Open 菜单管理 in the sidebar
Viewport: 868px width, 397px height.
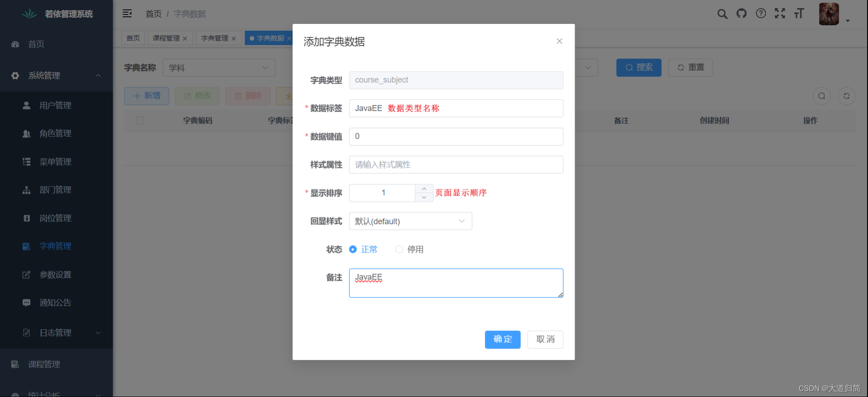(57, 162)
